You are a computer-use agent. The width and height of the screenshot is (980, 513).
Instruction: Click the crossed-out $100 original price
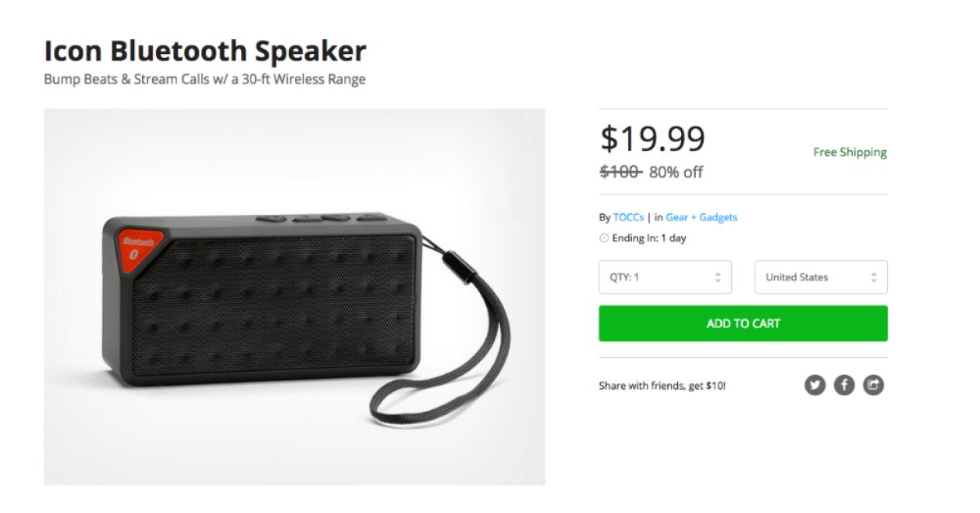point(621,172)
